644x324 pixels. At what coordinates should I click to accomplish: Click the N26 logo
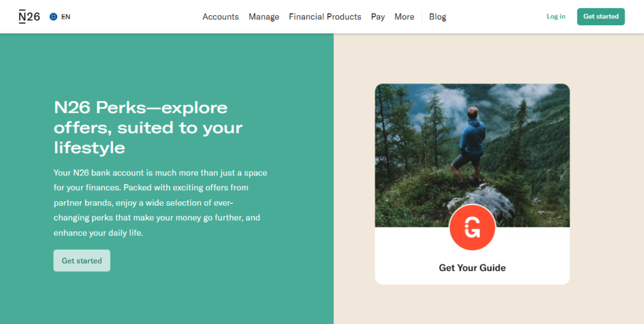coord(29,17)
